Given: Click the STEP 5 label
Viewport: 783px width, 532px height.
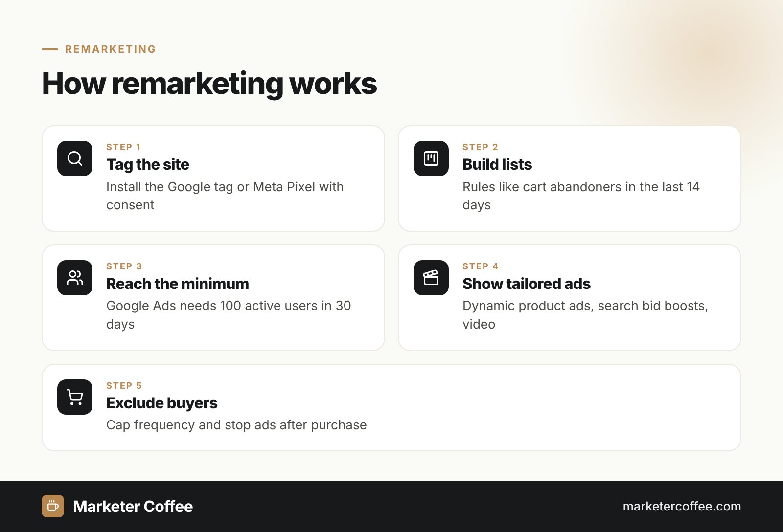Looking at the screenshot, I should (x=124, y=386).
